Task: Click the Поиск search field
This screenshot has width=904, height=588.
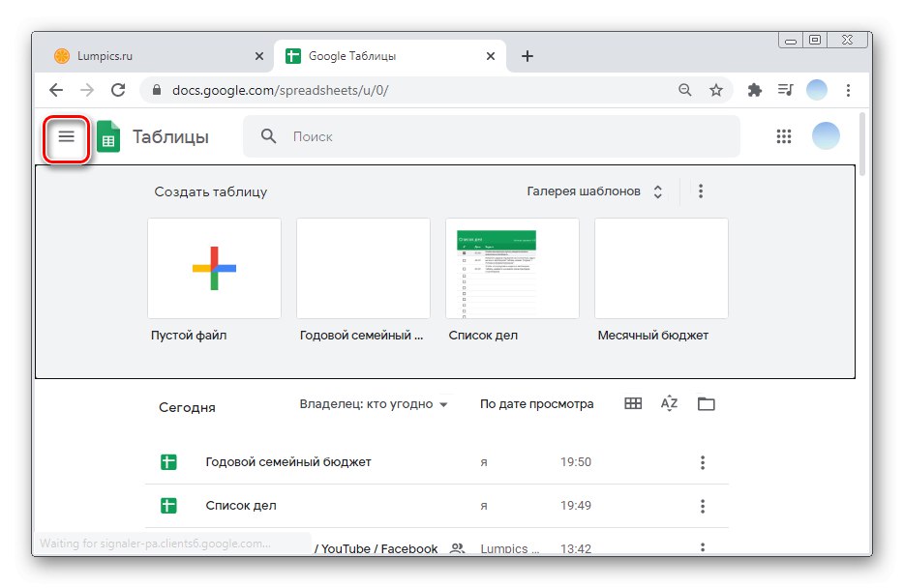Action: click(503, 136)
